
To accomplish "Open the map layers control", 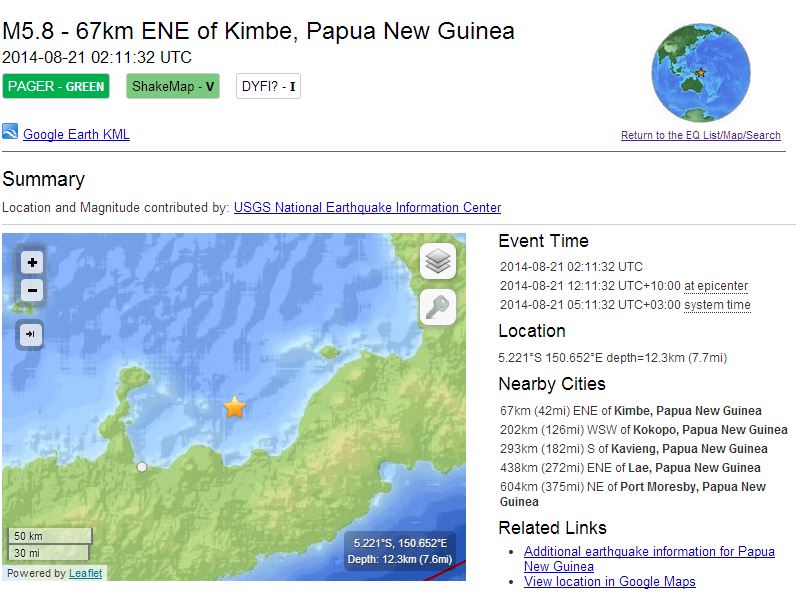I will 438,262.
